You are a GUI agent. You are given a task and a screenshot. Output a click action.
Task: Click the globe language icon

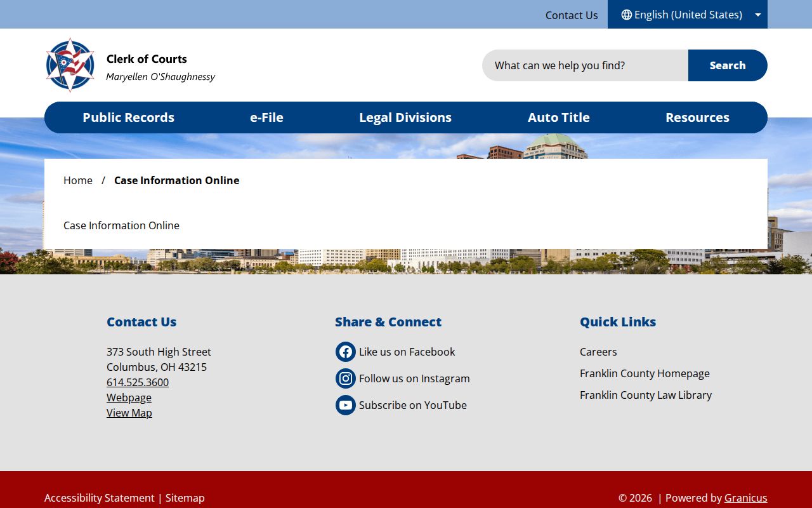(626, 15)
